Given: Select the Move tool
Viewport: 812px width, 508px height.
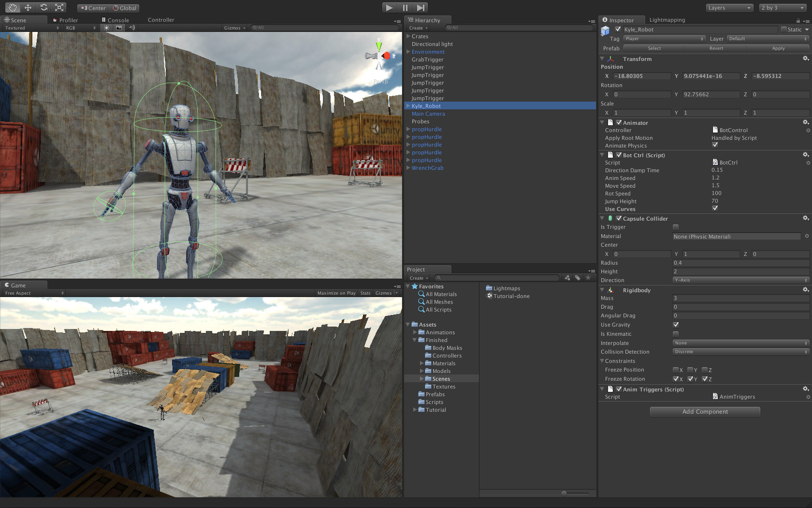Looking at the screenshot, I should coord(28,7).
